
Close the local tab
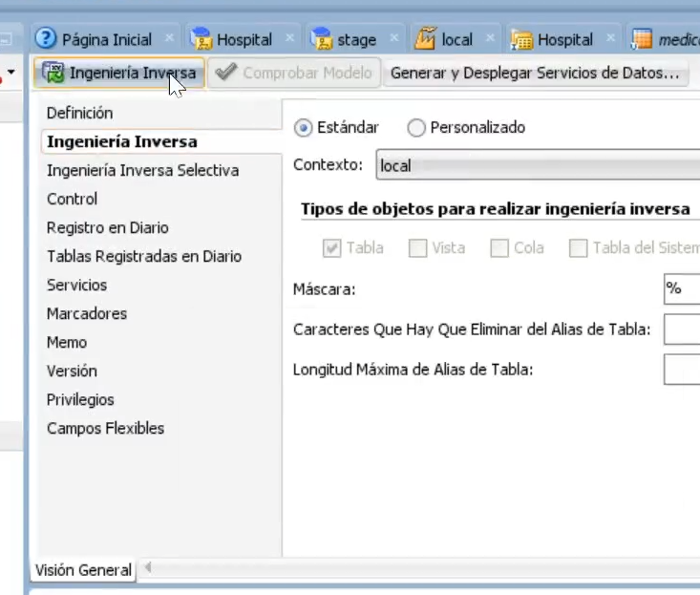(490, 38)
